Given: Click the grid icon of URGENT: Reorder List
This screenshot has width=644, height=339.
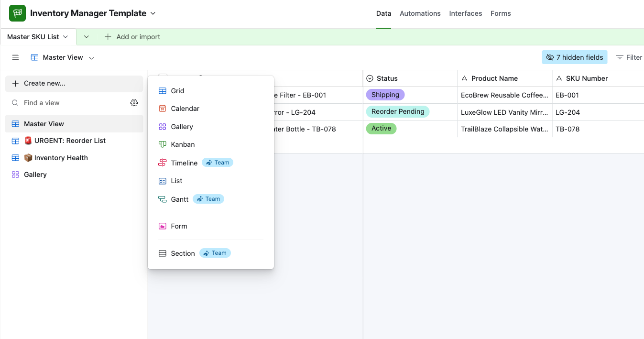Looking at the screenshot, I should click(15, 141).
